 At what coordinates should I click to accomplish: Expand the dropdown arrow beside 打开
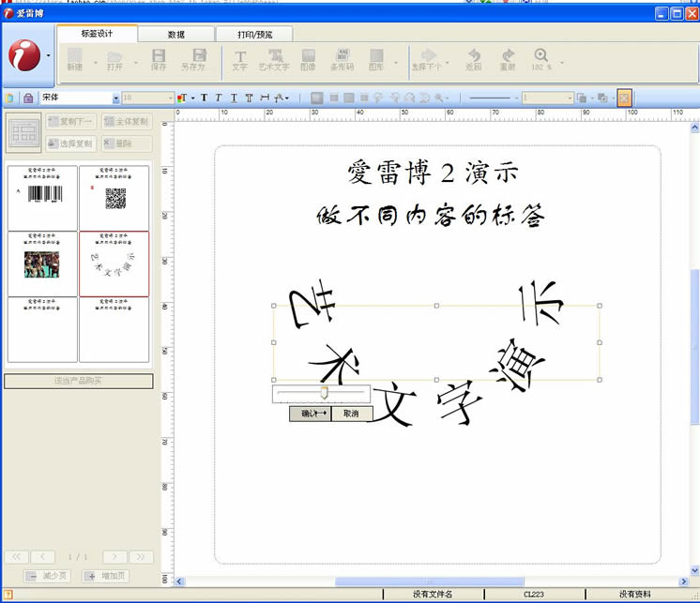tap(136, 63)
